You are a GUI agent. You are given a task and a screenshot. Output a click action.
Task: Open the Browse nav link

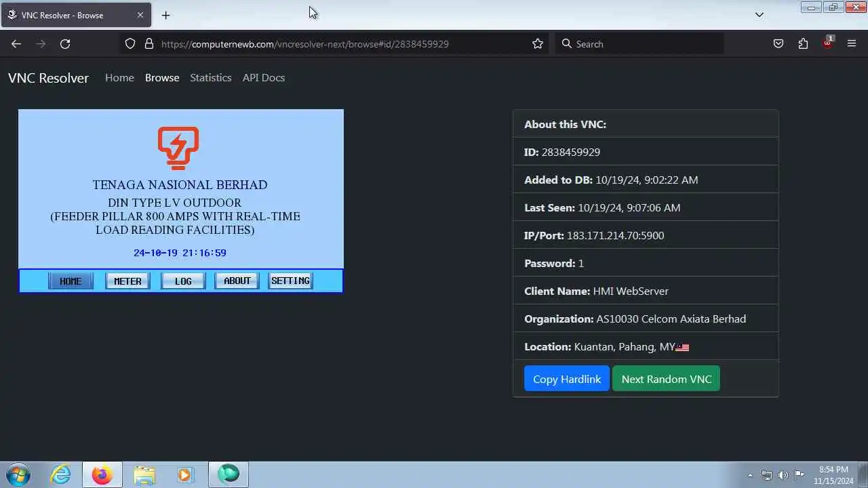(x=162, y=78)
